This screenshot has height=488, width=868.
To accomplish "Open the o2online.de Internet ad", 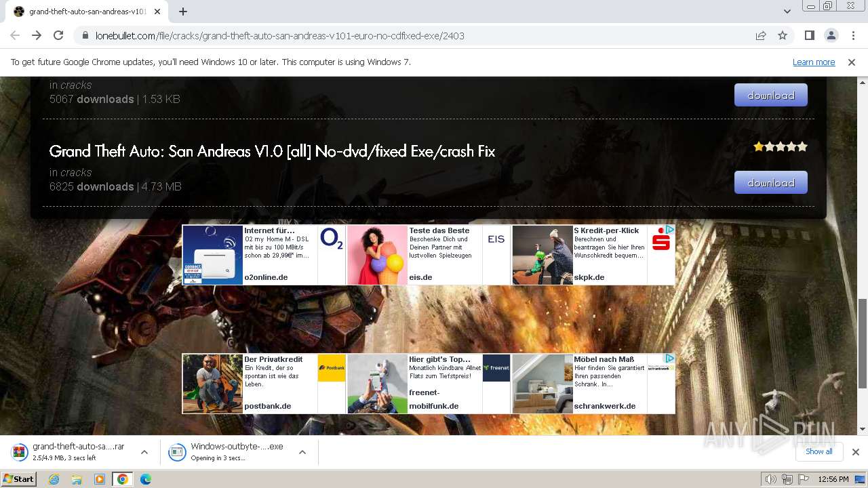I will [x=264, y=255].
